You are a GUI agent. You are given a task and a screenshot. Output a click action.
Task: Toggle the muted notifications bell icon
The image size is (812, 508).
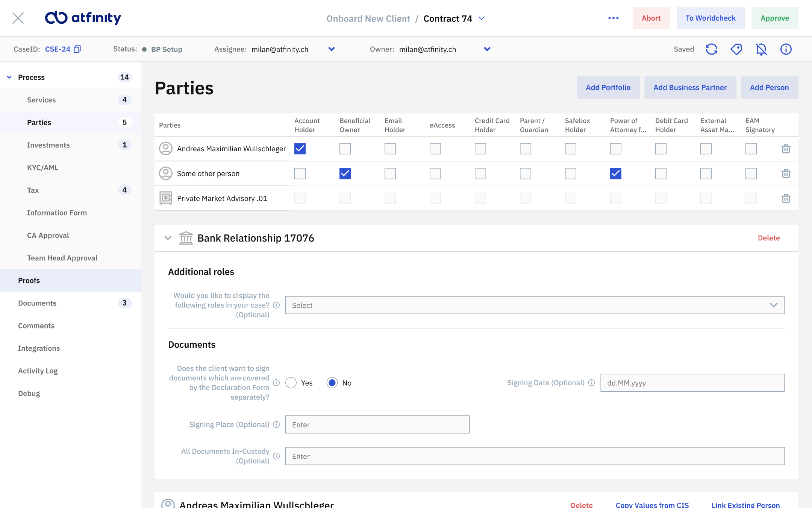(x=761, y=49)
